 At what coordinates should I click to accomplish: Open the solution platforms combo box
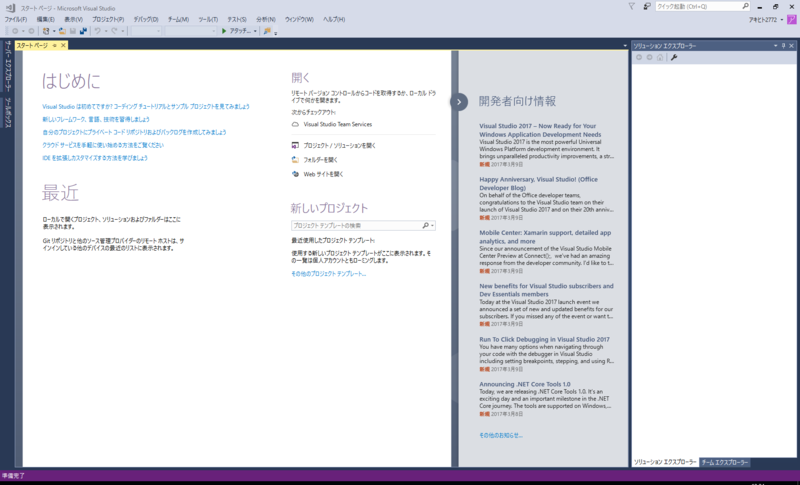191,31
